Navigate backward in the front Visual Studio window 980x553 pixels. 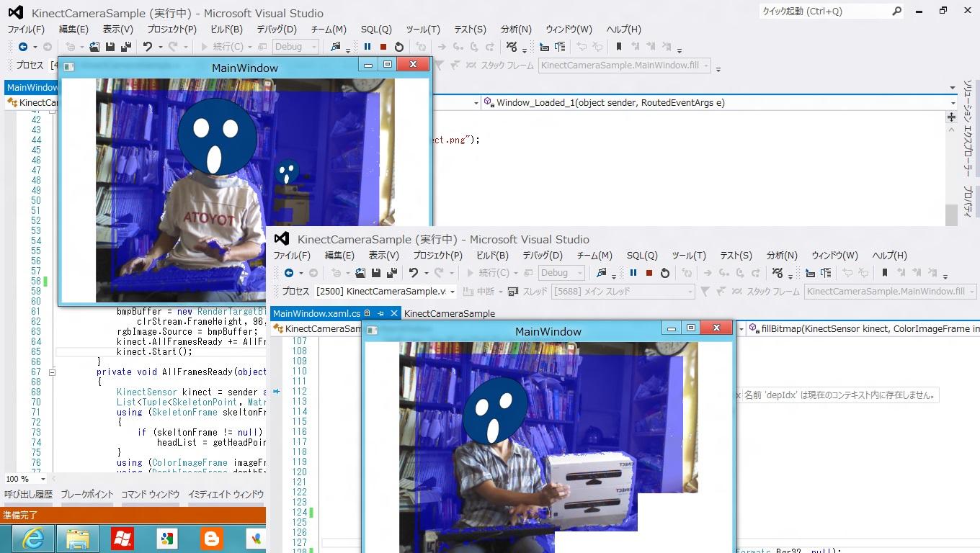289,273
